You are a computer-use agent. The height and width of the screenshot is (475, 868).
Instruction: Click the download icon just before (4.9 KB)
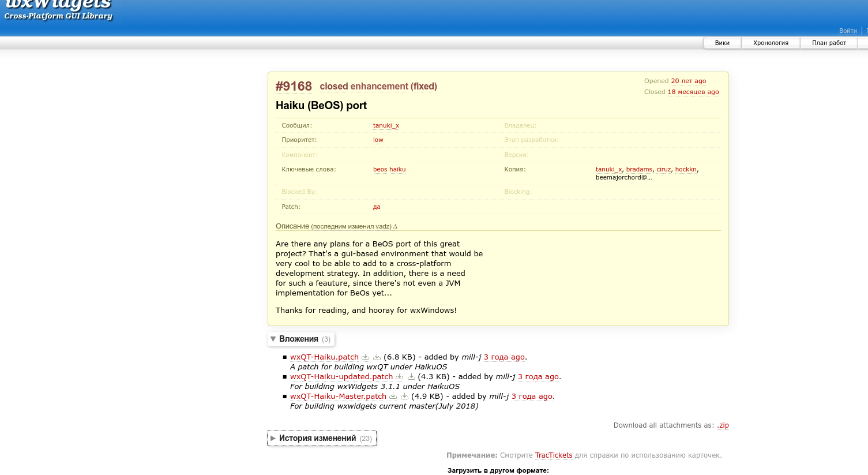(404, 397)
